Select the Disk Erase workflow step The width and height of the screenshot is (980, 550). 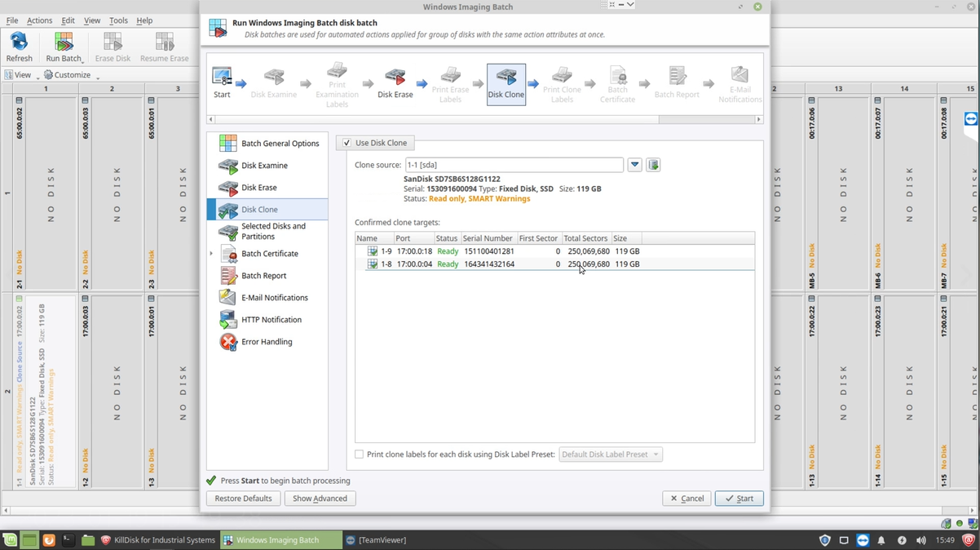pos(395,84)
